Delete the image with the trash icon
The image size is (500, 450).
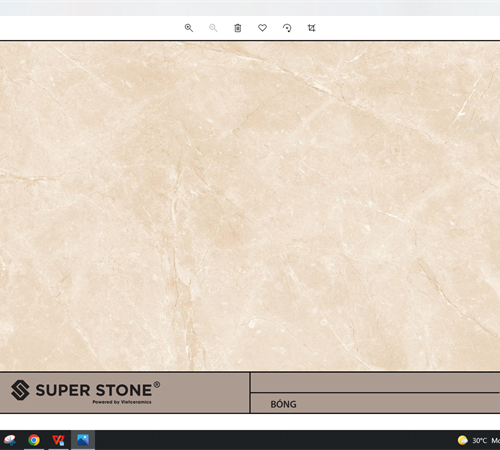pos(238,28)
